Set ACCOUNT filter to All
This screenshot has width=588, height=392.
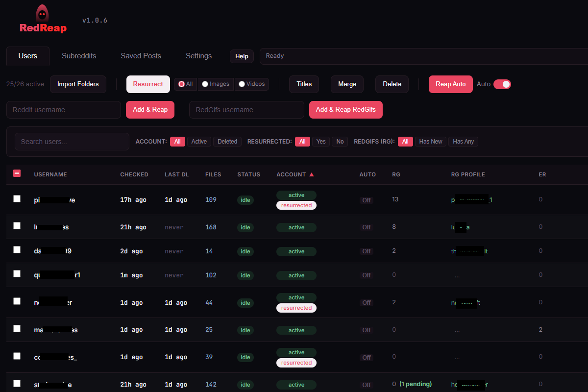pyautogui.click(x=177, y=142)
